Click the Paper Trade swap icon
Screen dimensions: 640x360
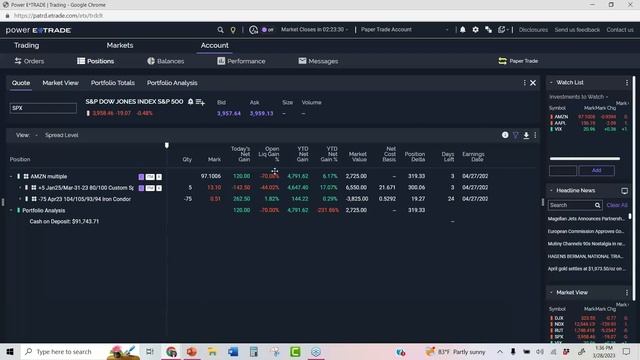pyautogui.click(x=502, y=61)
